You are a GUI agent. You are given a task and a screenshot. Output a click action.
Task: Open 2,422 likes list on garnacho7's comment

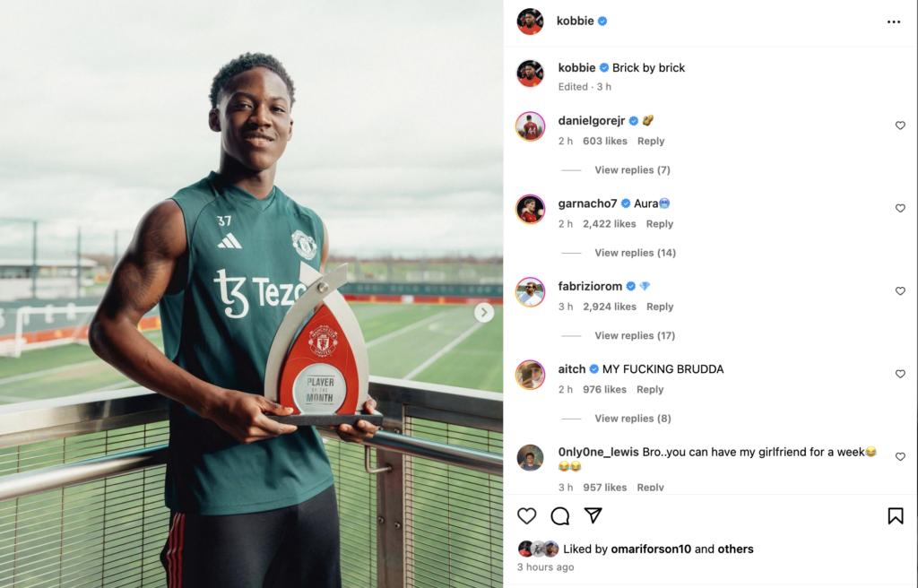pyautogui.click(x=609, y=224)
